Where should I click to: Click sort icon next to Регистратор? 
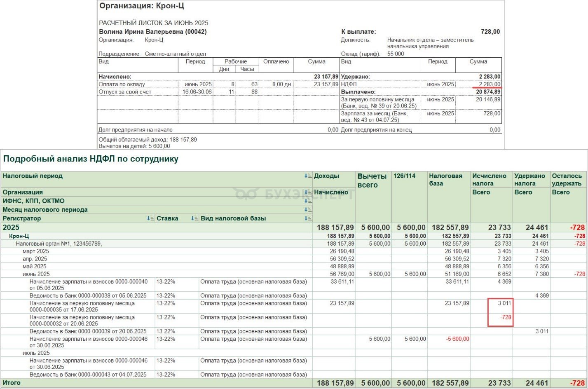(150, 218)
